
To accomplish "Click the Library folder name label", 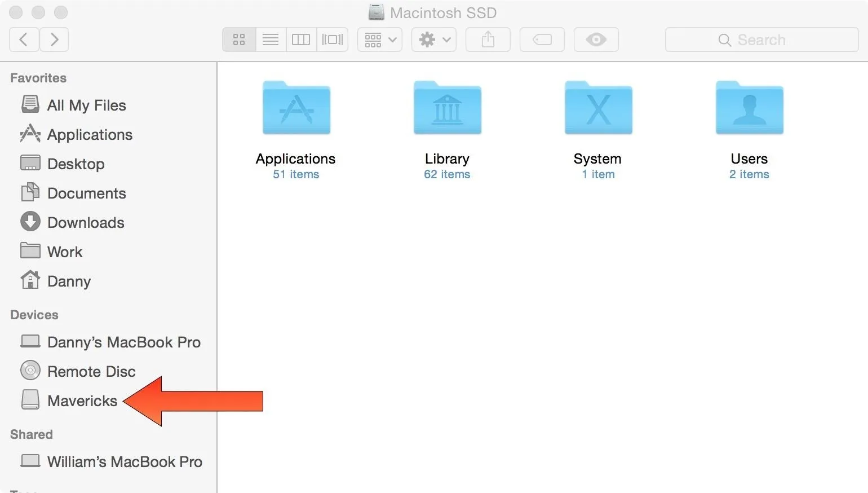I will (447, 159).
